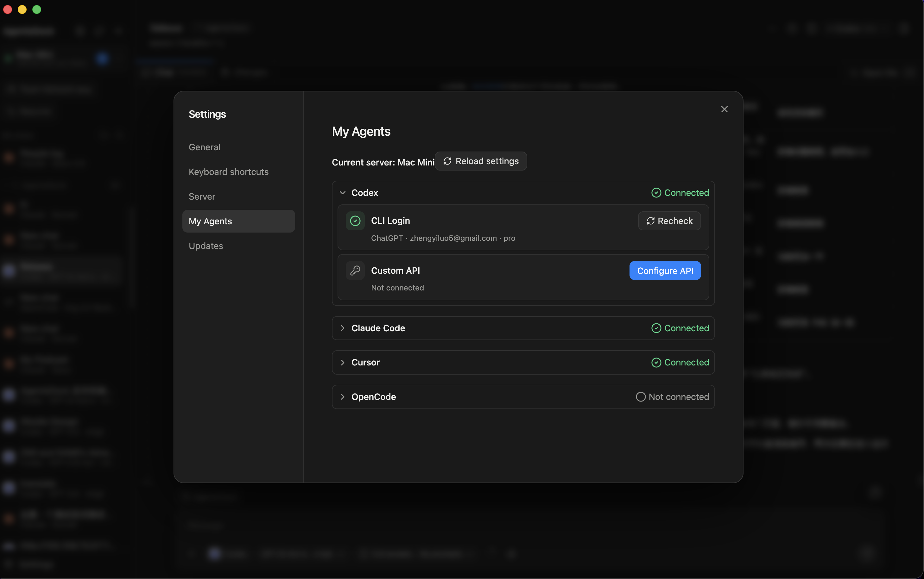Expand the Claude Code agent section

[342, 328]
